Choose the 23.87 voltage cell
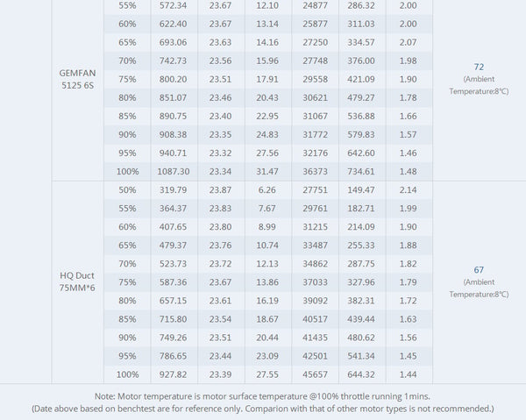This screenshot has width=526, height=420. pos(221,189)
